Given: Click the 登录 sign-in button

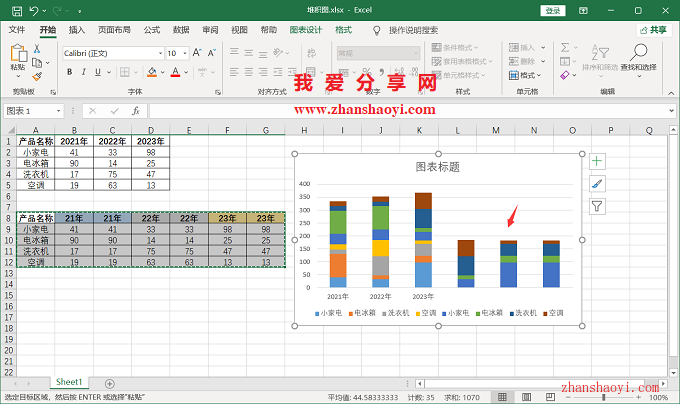Looking at the screenshot, I should [x=553, y=10].
